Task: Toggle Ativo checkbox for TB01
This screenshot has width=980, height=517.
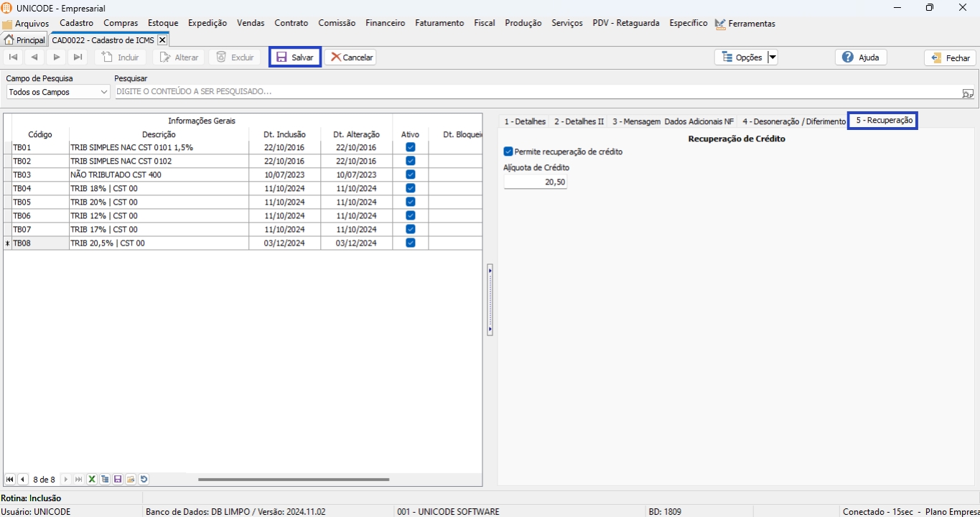Action: click(411, 147)
